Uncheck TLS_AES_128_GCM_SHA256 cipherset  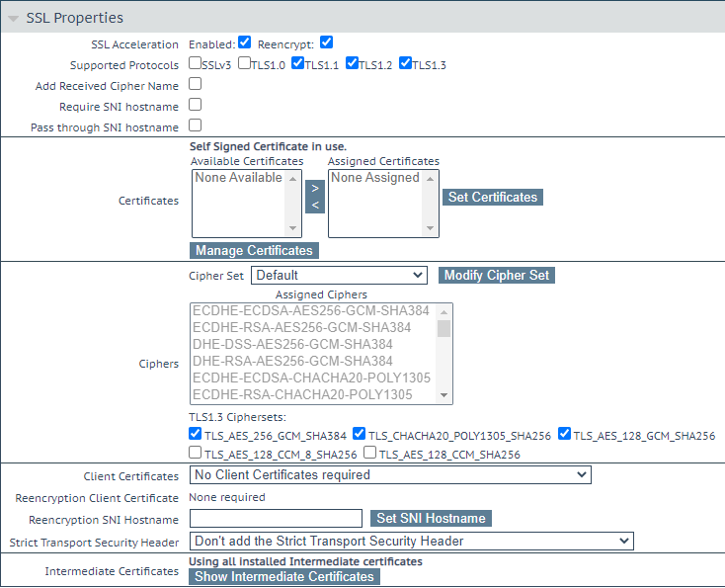click(x=564, y=434)
